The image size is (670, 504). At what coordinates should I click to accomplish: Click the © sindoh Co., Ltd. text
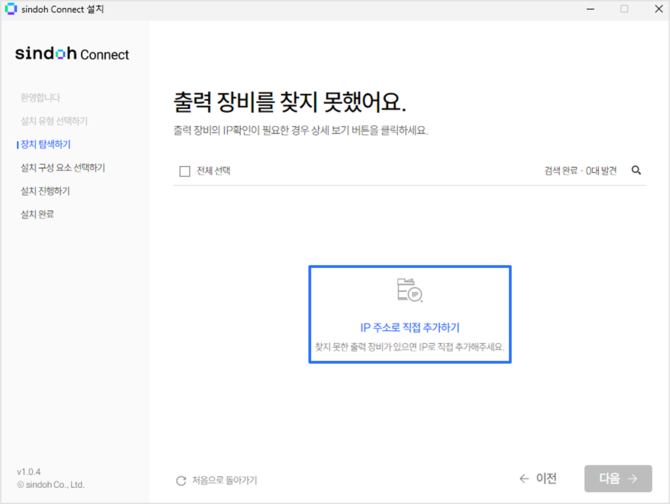[x=51, y=485]
